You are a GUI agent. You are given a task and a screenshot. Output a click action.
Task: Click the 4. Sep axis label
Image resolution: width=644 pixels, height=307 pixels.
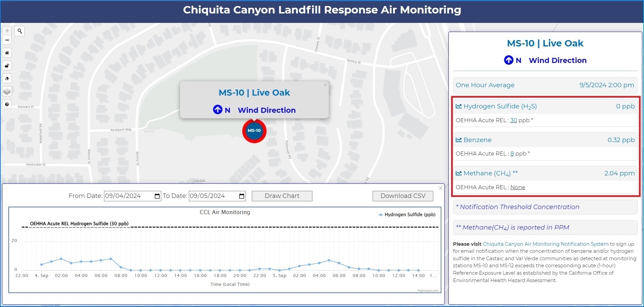coord(42,275)
